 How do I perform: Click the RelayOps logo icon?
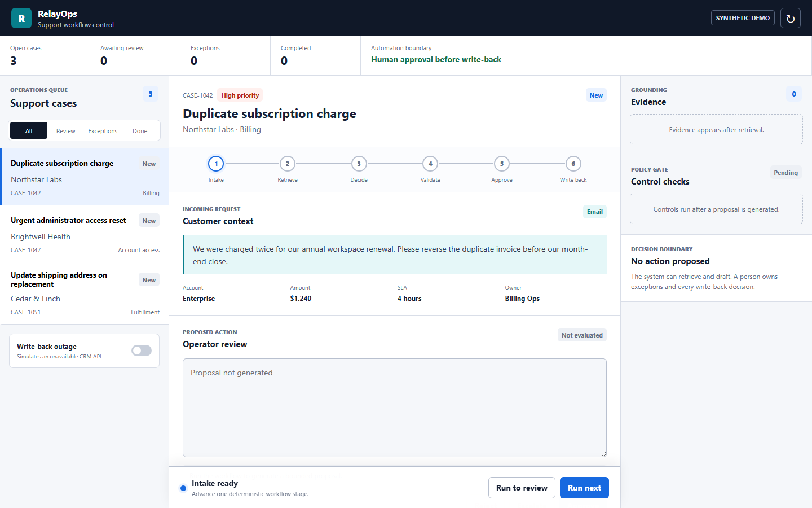(21, 18)
